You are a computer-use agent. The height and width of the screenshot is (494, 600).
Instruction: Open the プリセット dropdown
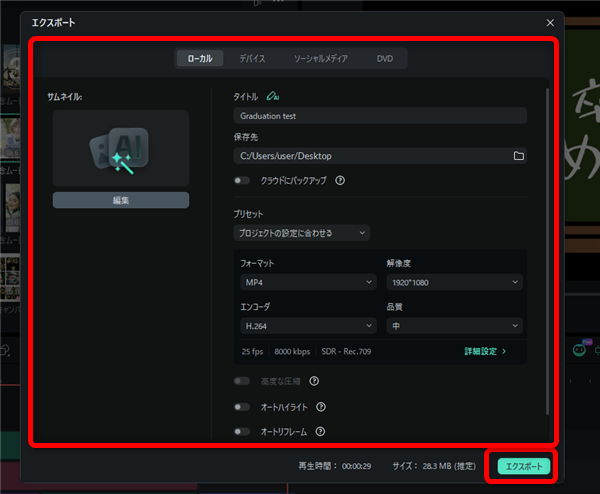[301, 233]
